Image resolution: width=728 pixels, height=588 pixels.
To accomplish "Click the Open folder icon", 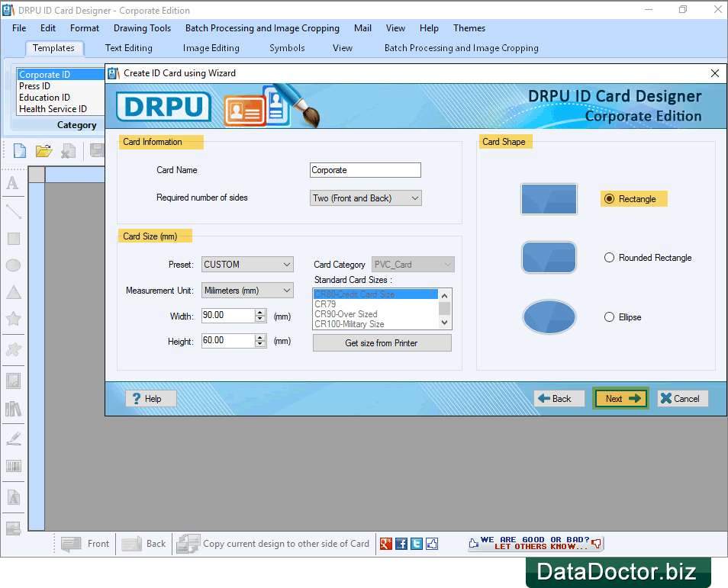I will coord(43,151).
